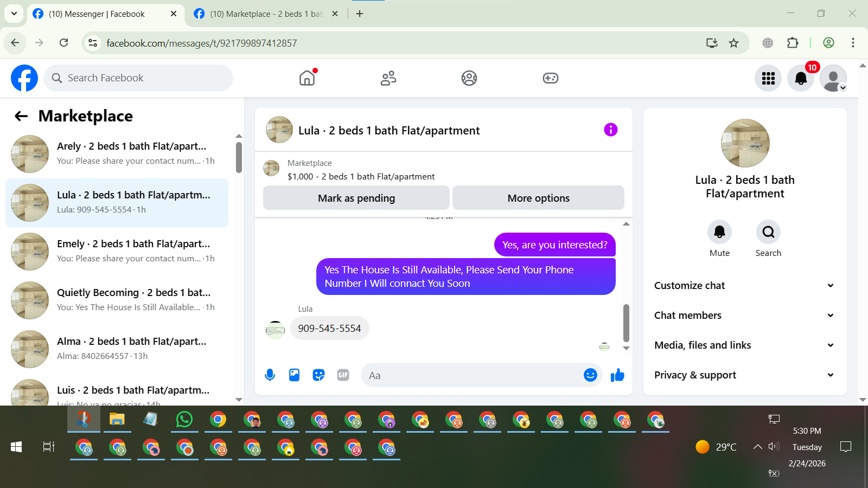The height and width of the screenshot is (488, 868).
Task: Click the browser back arrow
Action: 15,43
